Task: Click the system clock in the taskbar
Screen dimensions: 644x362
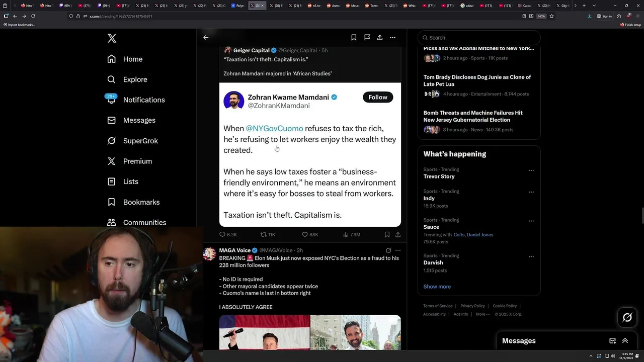Action: [x=627, y=355]
